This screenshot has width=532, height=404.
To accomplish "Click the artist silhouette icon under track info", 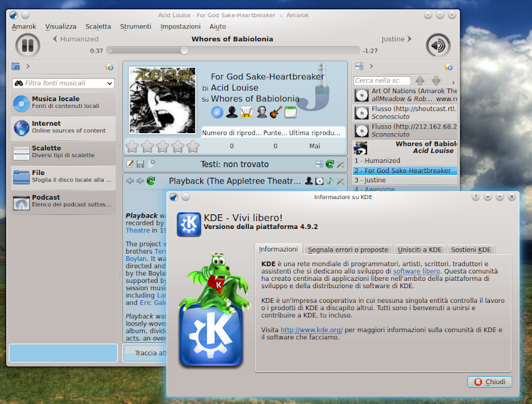I will pyautogui.click(x=231, y=112).
